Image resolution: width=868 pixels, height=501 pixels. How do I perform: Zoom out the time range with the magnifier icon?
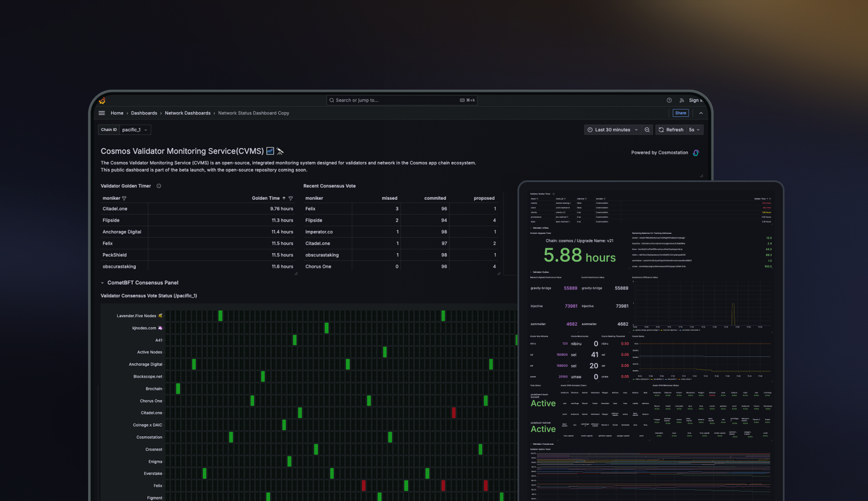click(647, 130)
